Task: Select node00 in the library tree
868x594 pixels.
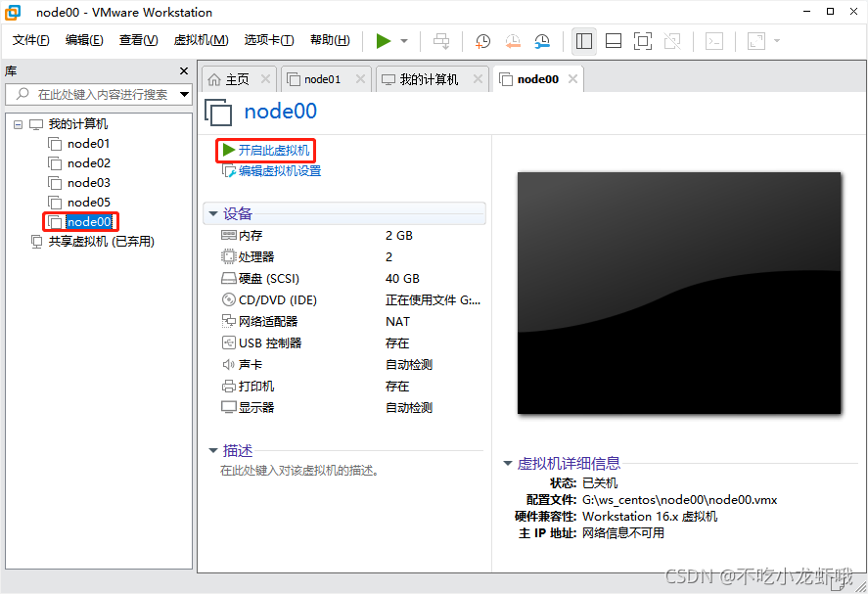Action: pyautogui.click(x=89, y=222)
